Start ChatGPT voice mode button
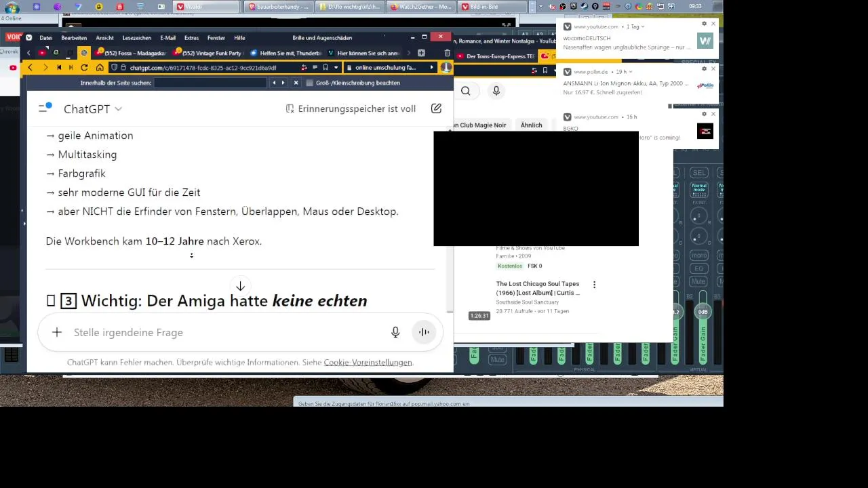868x488 pixels. (x=424, y=332)
